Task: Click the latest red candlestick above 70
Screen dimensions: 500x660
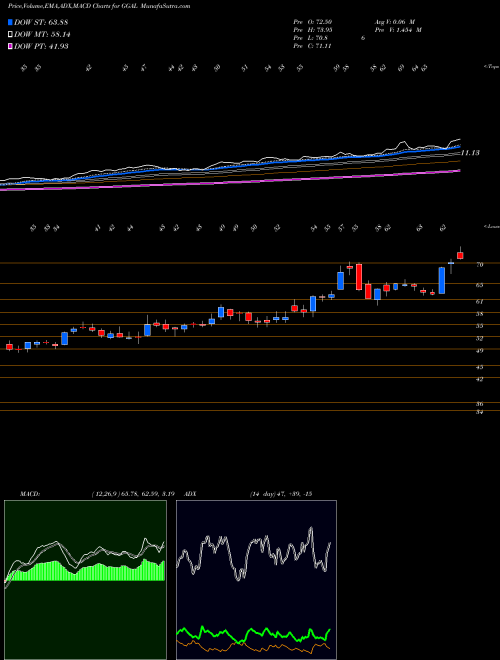Action: pyautogui.click(x=460, y=255)
